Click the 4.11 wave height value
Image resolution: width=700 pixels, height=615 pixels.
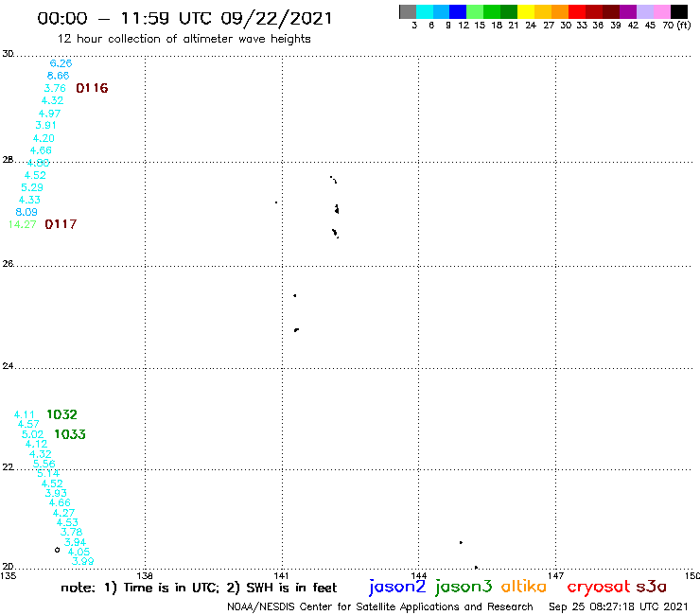click(x=24, y=414)
